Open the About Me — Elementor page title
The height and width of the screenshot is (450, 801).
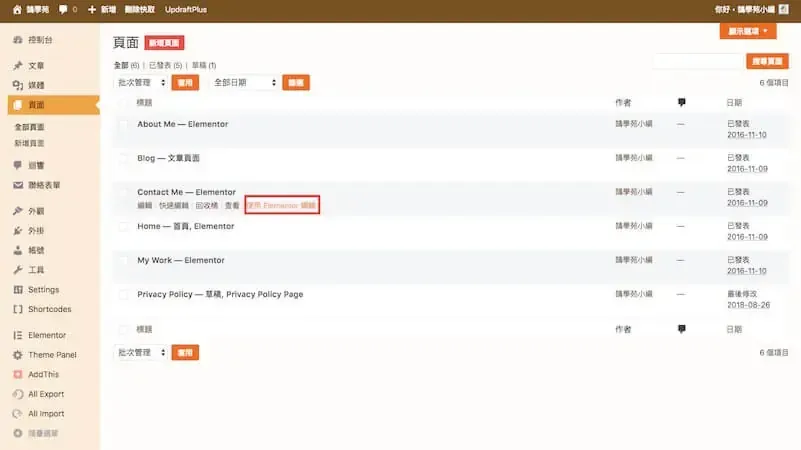(182, 124)
